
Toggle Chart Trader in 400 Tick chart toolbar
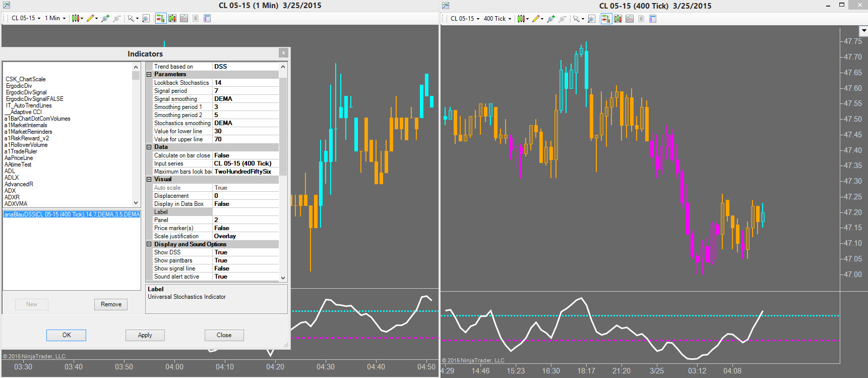point(606,19)
